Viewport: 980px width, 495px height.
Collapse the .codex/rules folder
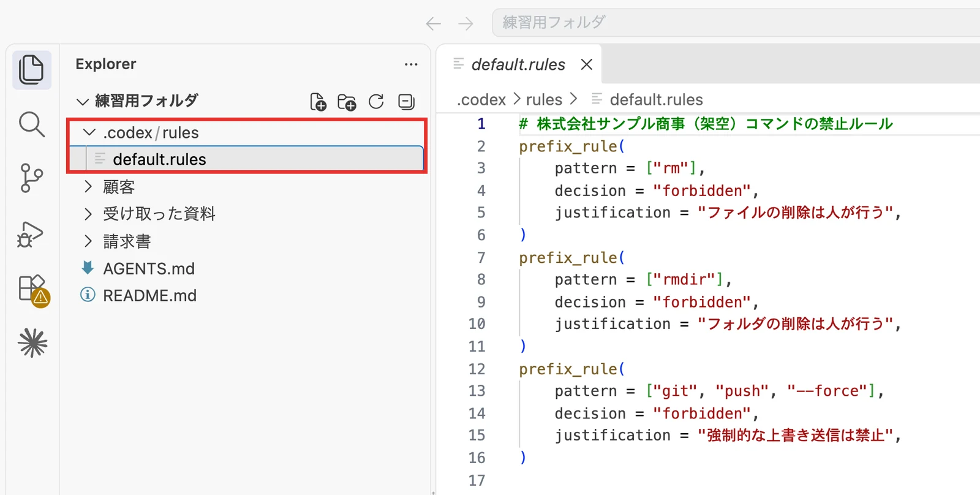89,132
